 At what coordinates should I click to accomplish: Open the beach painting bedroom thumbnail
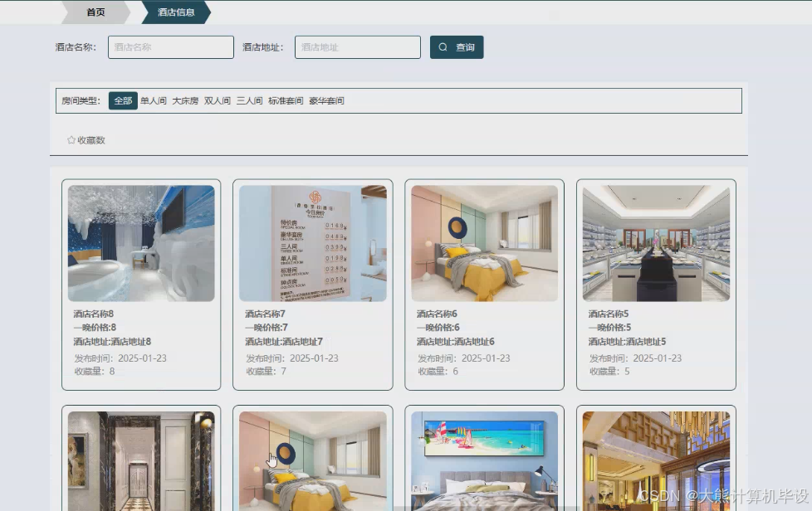485,461
